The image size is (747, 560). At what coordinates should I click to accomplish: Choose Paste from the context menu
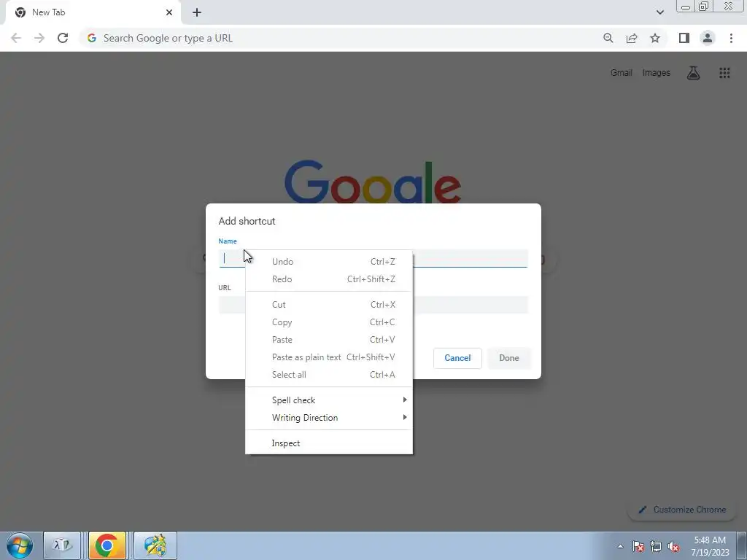coord(329,340)
